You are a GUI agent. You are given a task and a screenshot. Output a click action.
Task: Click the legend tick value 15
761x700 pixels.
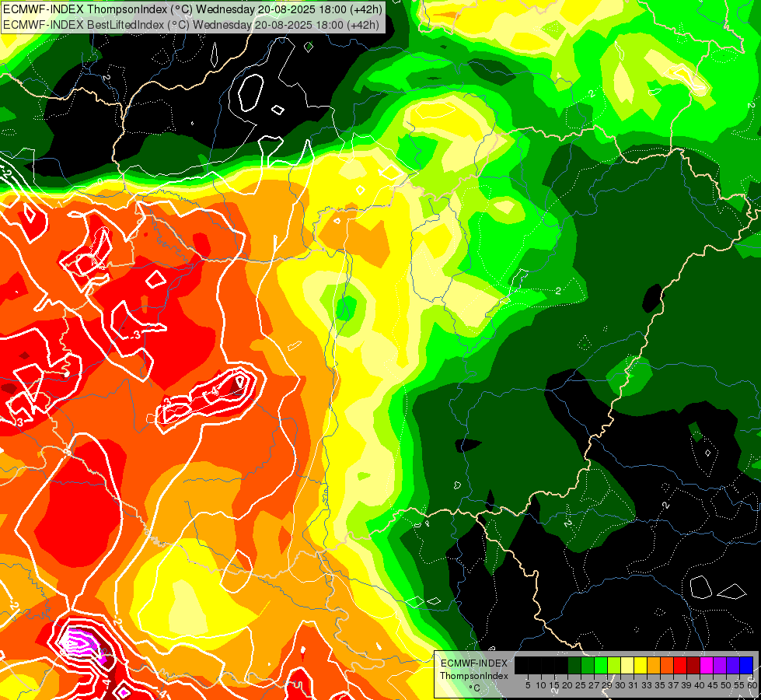coord(554,685)
